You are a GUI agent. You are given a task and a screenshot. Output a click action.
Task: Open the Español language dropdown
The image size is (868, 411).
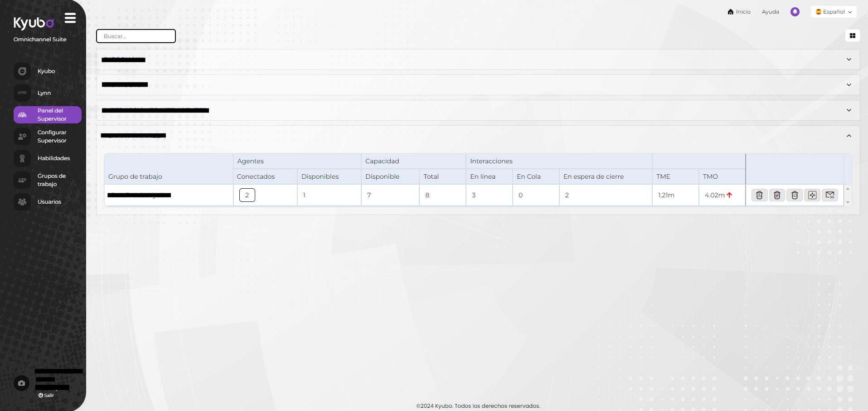833,12
